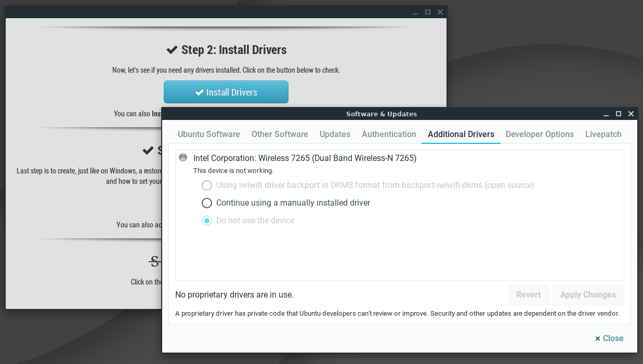Click the Apply Changes button
This screenshot has width=643, height=364.
(588, 294)
